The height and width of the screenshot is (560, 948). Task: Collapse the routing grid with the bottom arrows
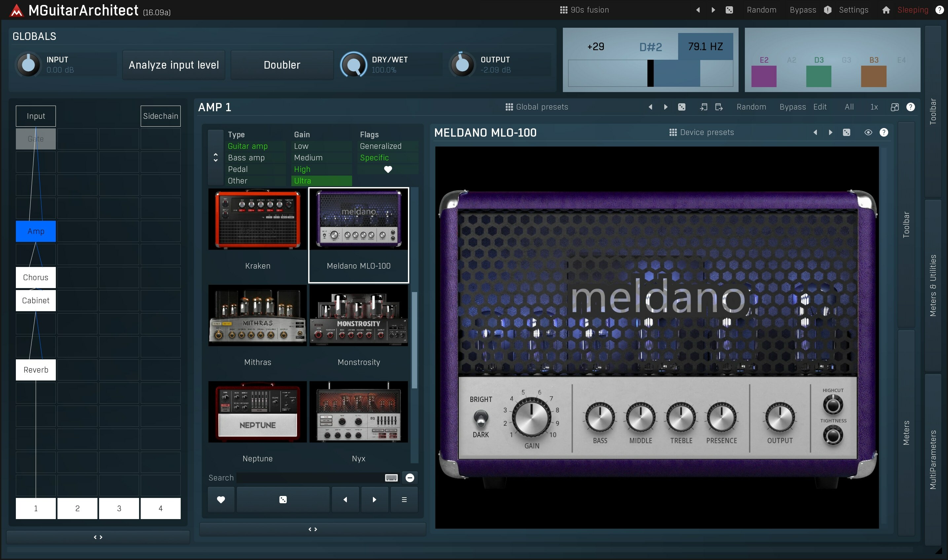[x=97, y=537]
